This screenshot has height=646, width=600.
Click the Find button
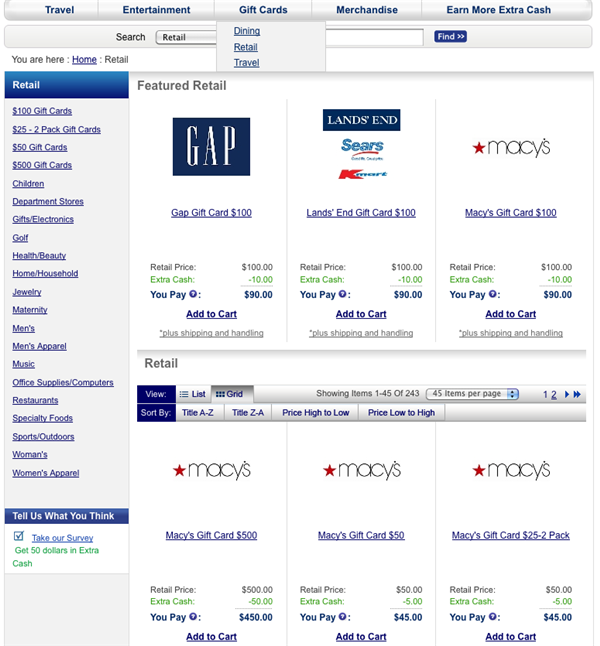tap(450, 37)
